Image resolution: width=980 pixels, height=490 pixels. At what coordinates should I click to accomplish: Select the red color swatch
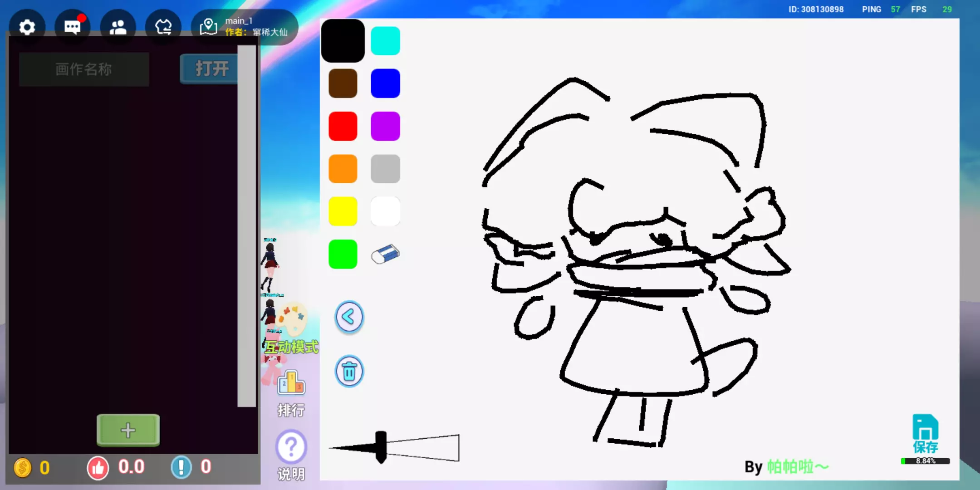[343, 126]
